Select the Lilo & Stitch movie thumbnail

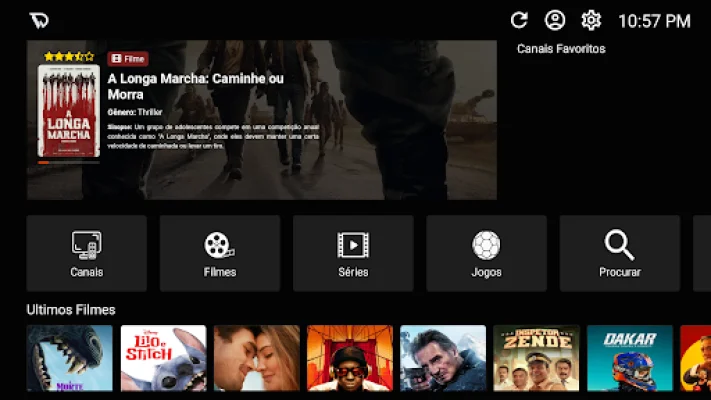(163, 358)
